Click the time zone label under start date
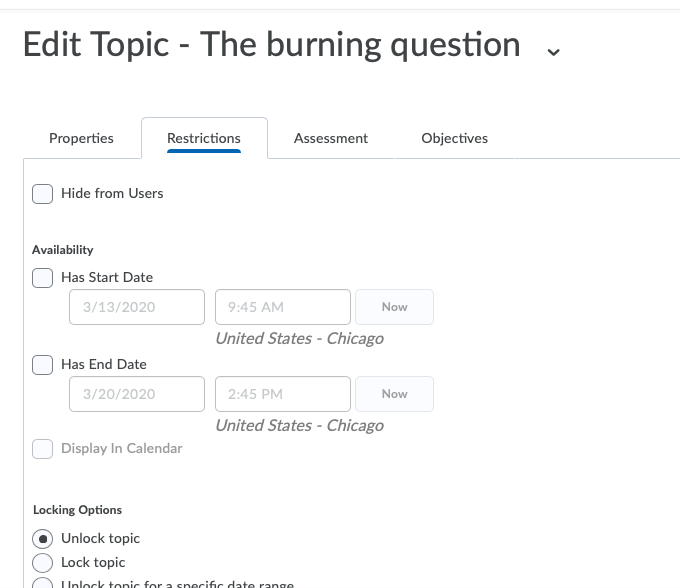 tap(299, 338)
